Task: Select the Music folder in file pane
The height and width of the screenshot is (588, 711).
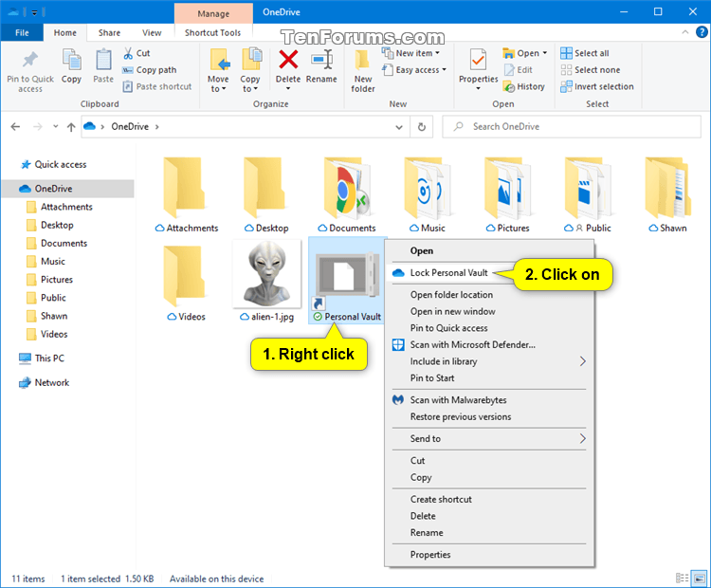Action: pos(428,195)
